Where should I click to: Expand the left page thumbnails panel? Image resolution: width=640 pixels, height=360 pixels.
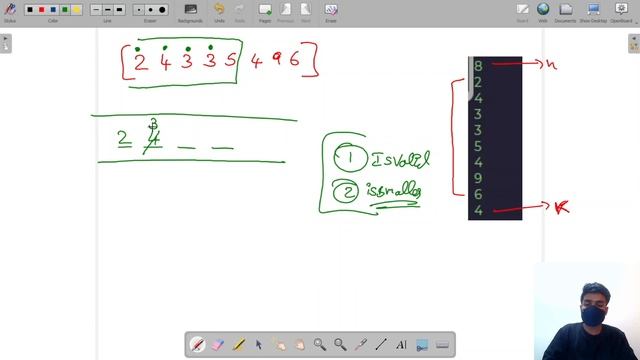point(6,43)
